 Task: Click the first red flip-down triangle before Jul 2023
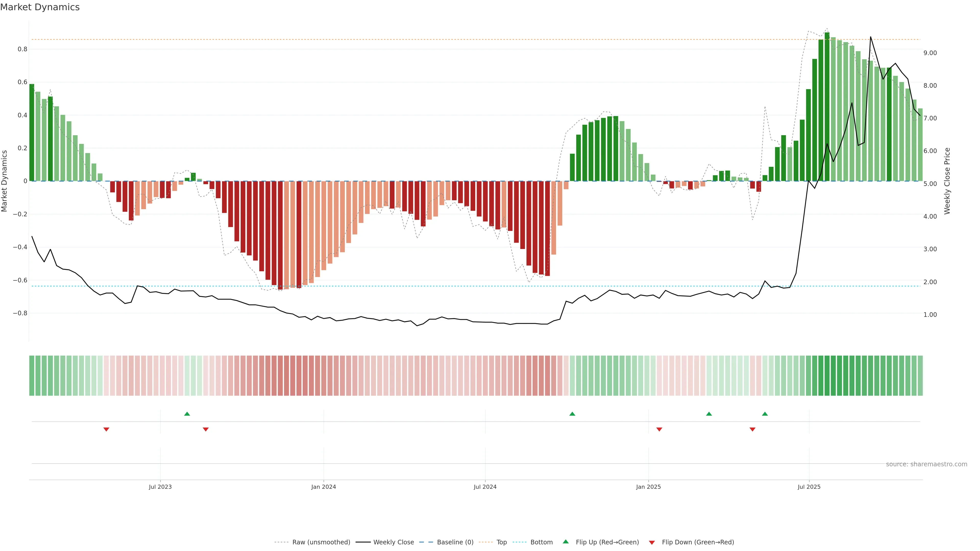click(106, 429)
